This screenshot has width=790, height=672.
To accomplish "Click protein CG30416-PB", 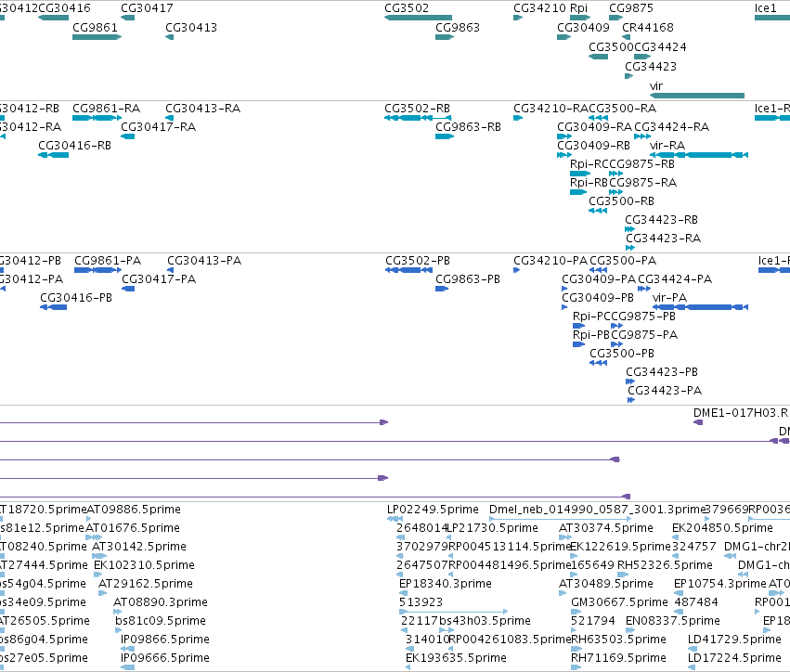I will [54, 307].
